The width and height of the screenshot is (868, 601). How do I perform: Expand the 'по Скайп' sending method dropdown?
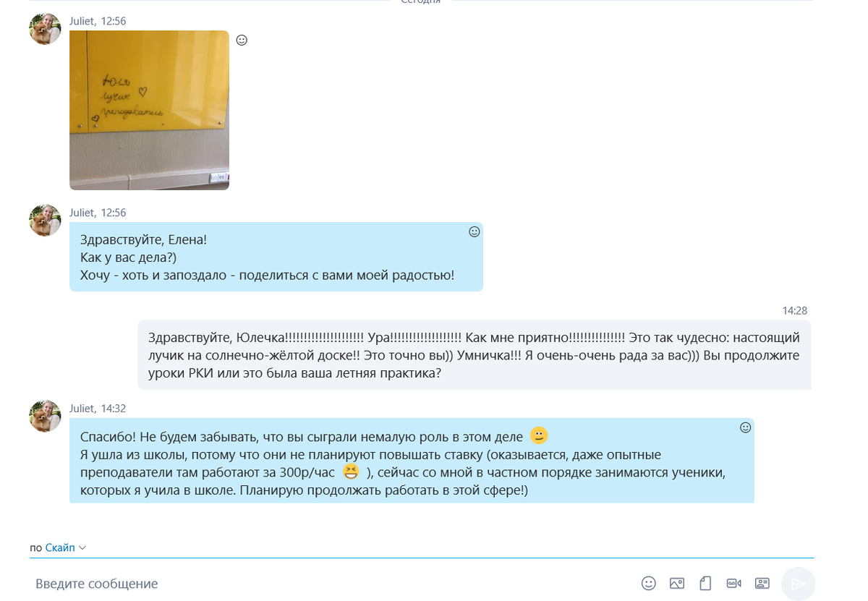click(82, 547)
